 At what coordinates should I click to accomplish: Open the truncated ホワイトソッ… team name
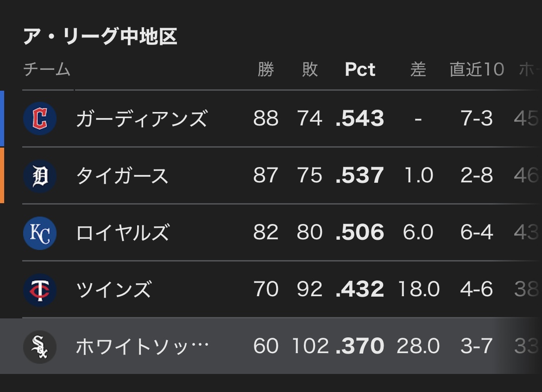[x=142, y=347]
